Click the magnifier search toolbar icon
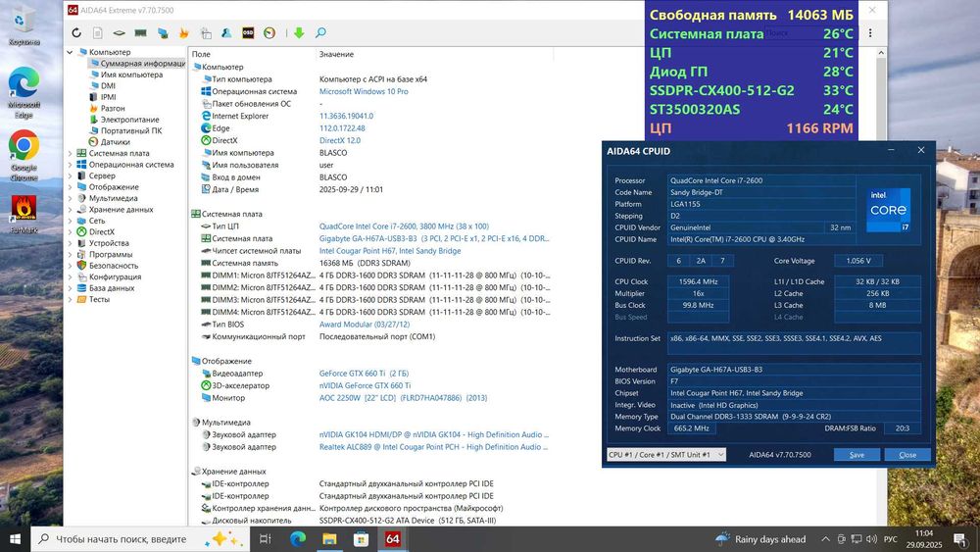 point(320,33)
